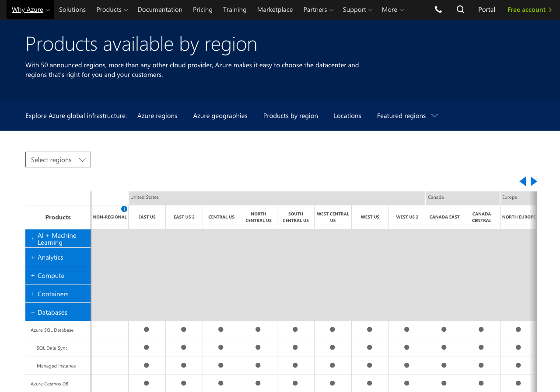
Task: Open the Azure regions link
Action: tap(157, 116)
